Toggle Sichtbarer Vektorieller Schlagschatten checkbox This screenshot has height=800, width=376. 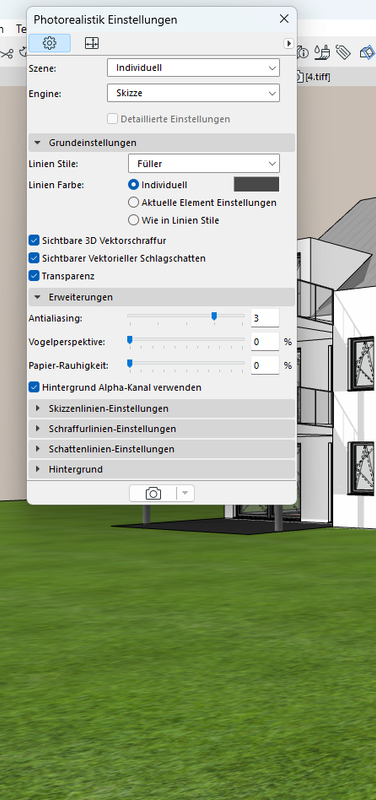[34, 258]
